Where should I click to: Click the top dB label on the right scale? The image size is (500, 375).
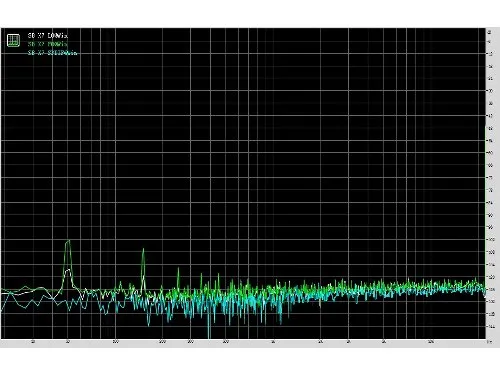489,32
